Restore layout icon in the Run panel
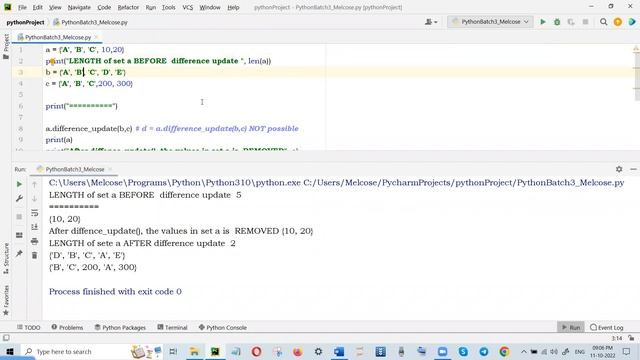The image size is (640, 360). 19,235
